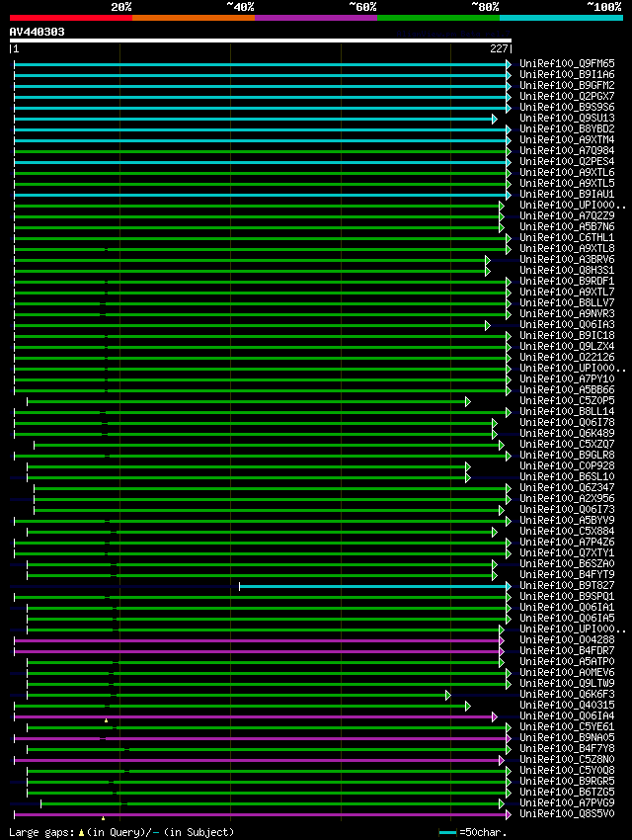Viewport: 632px width, 840px height.
Task: Select the UniRef100_B9GFM2 label
Action: click(x=567, y=86)
